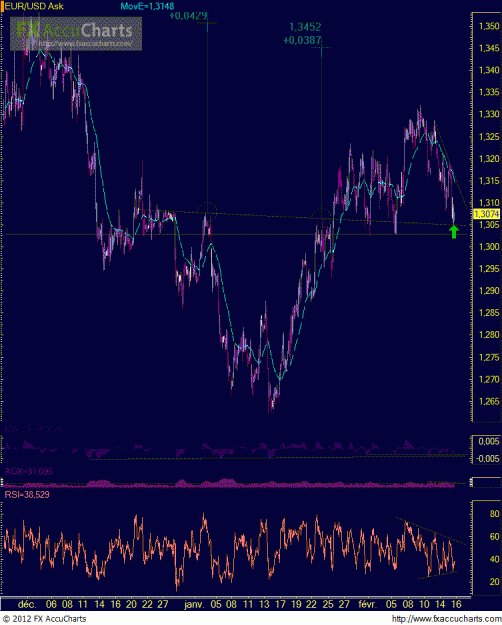The height and width of the screenshot is (625, 502).
Task: Click the févr. month label on time axis
Action: tap(367, 604)
